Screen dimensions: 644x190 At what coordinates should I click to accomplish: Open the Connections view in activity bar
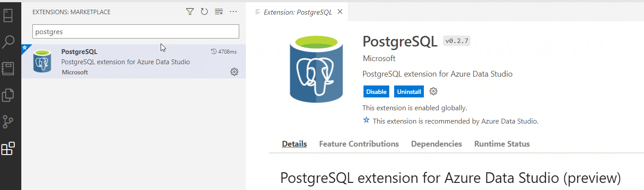coord(9,15)
